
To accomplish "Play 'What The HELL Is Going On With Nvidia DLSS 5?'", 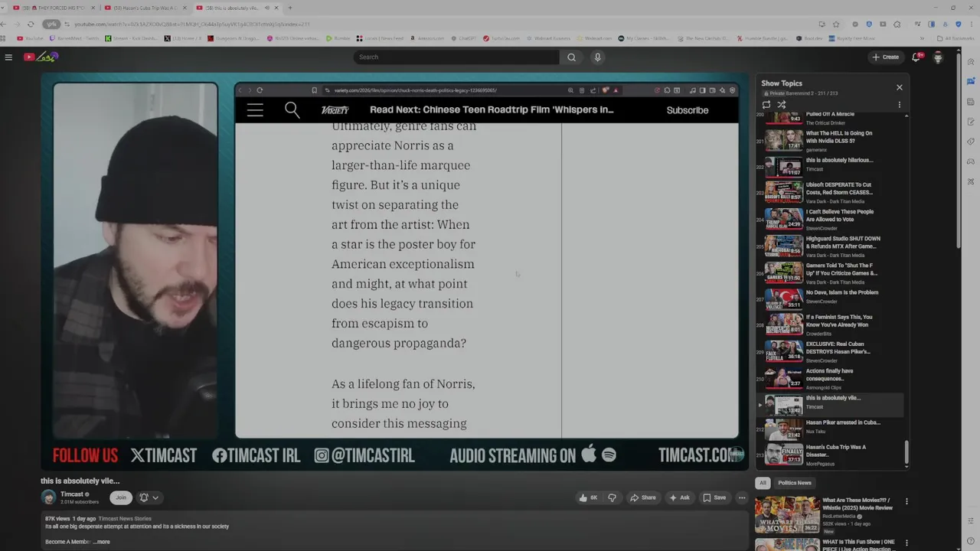I will pos(830,140).
